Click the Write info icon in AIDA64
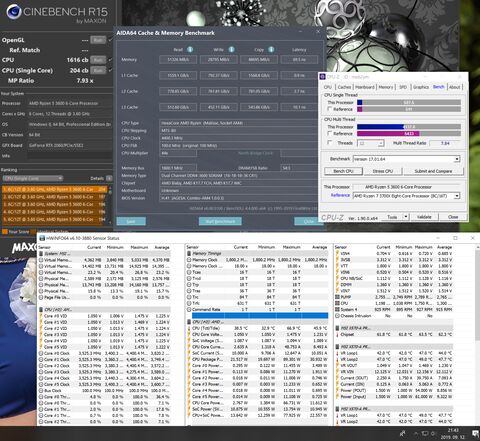 [231, 49]
